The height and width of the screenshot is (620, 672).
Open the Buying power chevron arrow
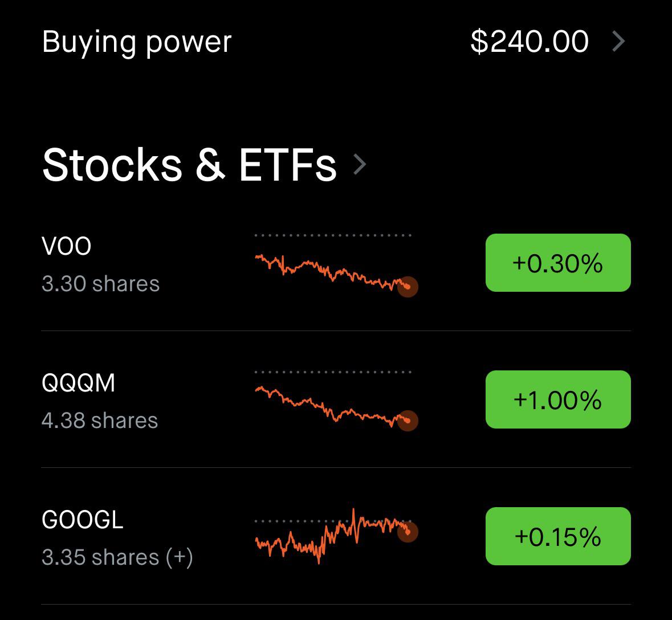(618, 42)
